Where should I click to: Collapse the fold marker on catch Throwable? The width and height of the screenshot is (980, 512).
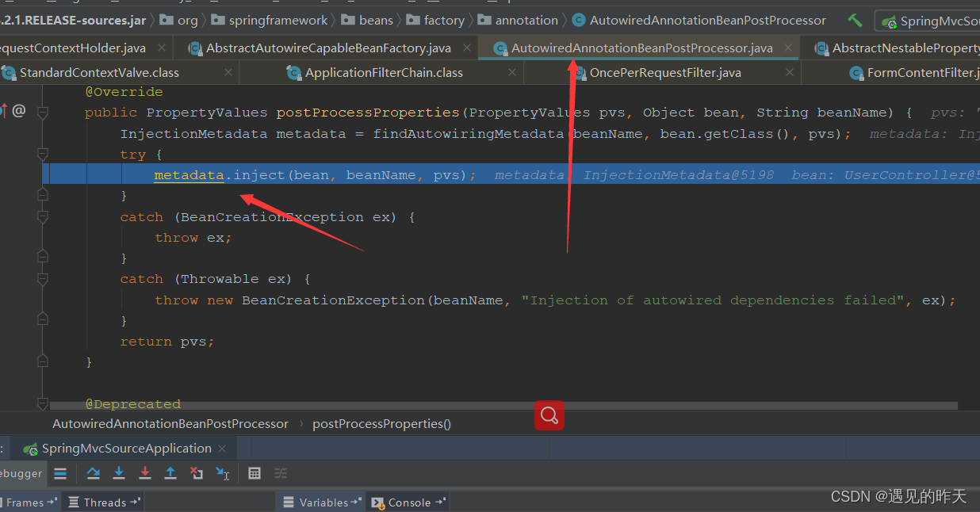(43, 279)
